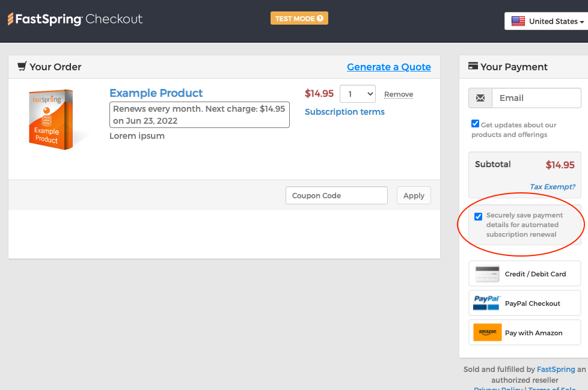The width and height of the screenshot is (588, 390).
Task: Click the Example Product box thumbnail
Action: point(51,120)
